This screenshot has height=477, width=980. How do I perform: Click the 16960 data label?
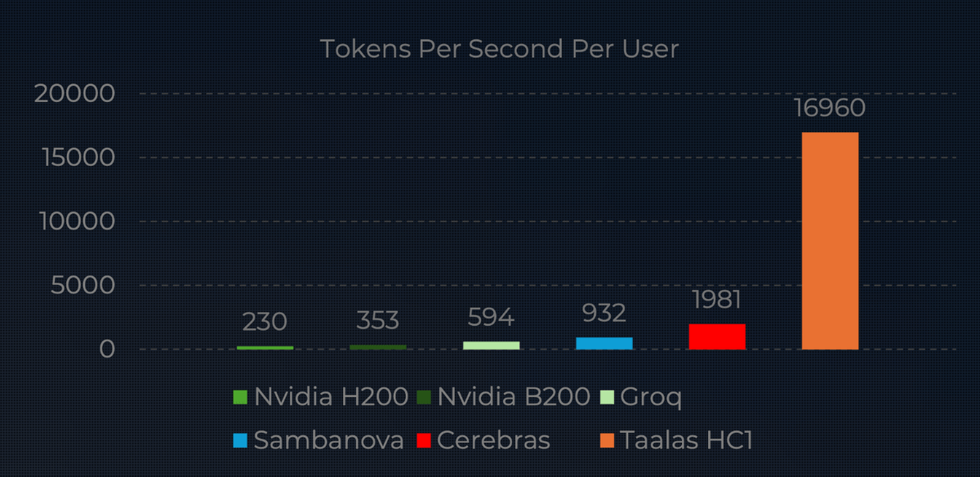click(x=831, y=108)
